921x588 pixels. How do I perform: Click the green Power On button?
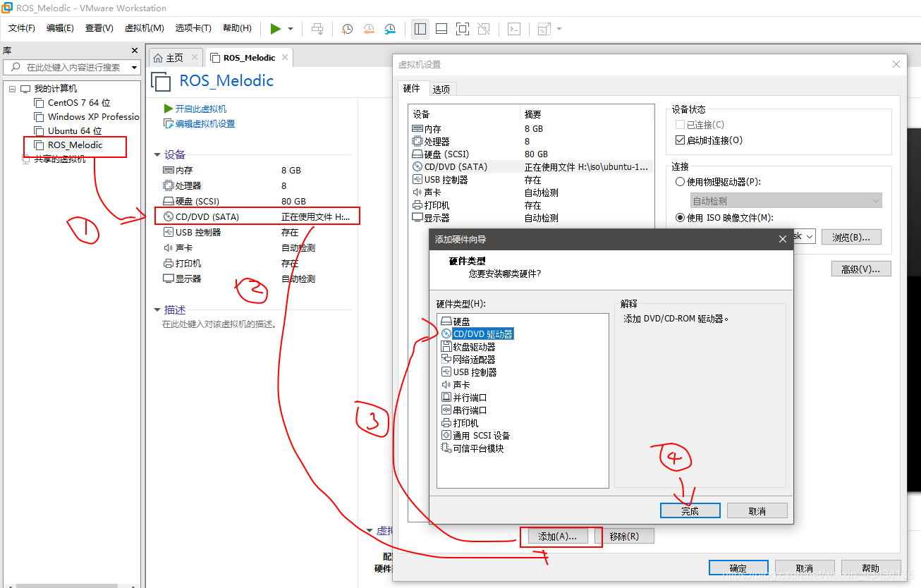(x=276, y=29)
